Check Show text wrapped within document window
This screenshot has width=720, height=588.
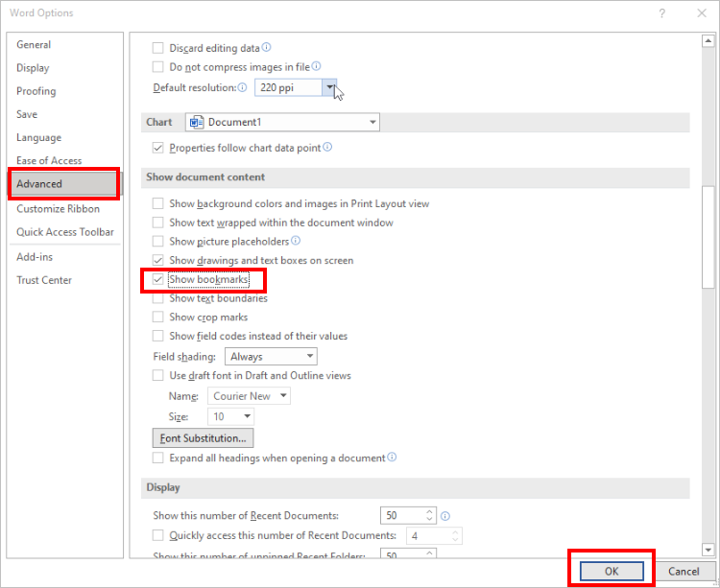158,223
